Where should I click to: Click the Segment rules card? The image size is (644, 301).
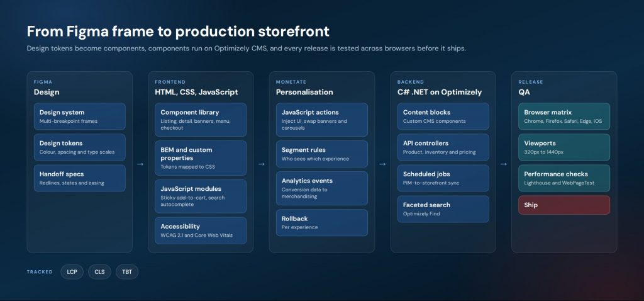321,154
